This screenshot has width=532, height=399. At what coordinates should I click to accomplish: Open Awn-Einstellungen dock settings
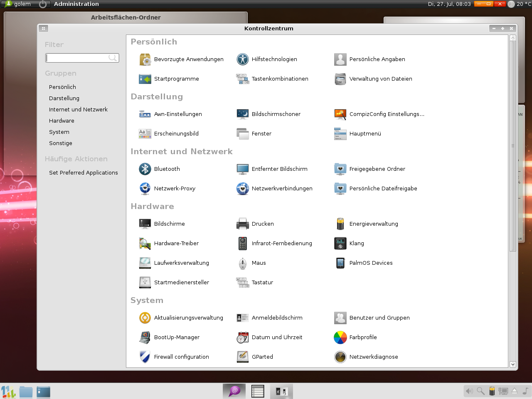click(144, 114)
